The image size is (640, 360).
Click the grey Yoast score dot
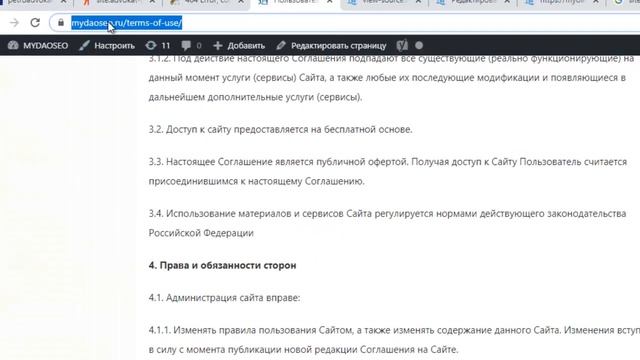coord(419,45)
